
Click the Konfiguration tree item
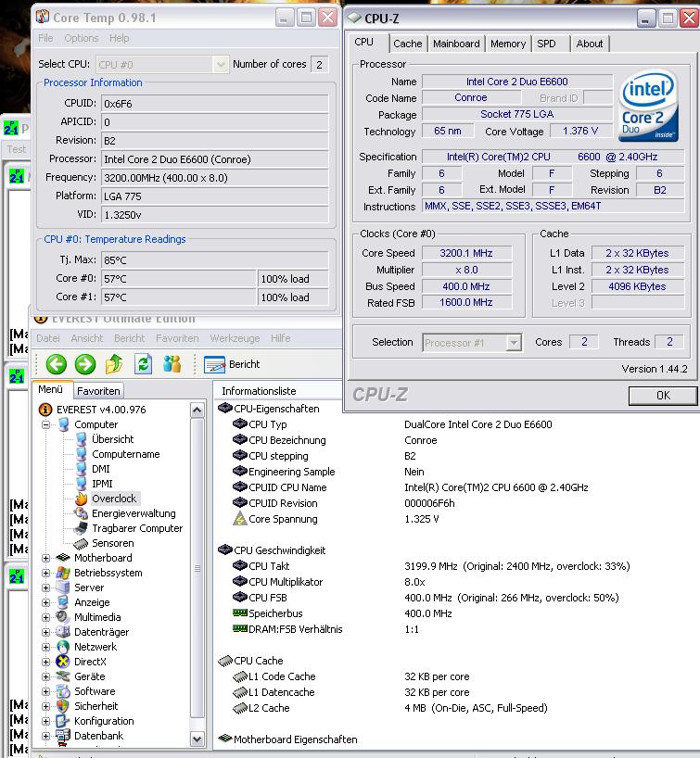[x=104, y=721]
